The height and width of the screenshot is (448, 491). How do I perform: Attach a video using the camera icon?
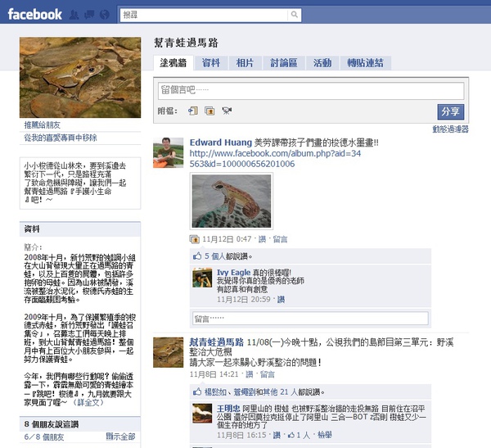(227, 111)
